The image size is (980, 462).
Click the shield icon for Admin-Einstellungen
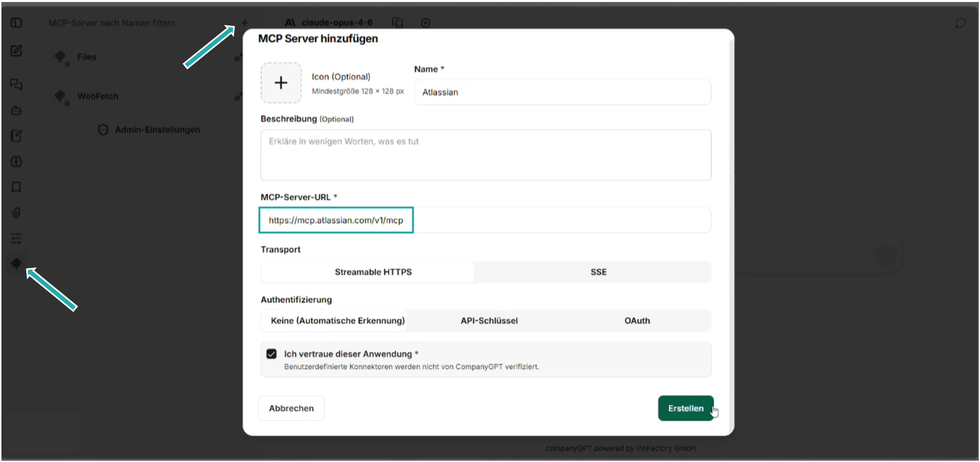pyautogui.click(x=103, y=130)
